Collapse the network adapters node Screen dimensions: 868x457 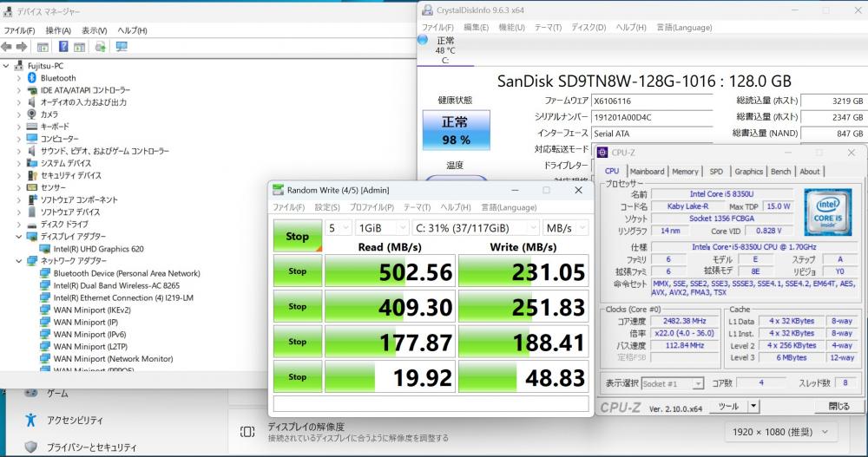point(19,261)
